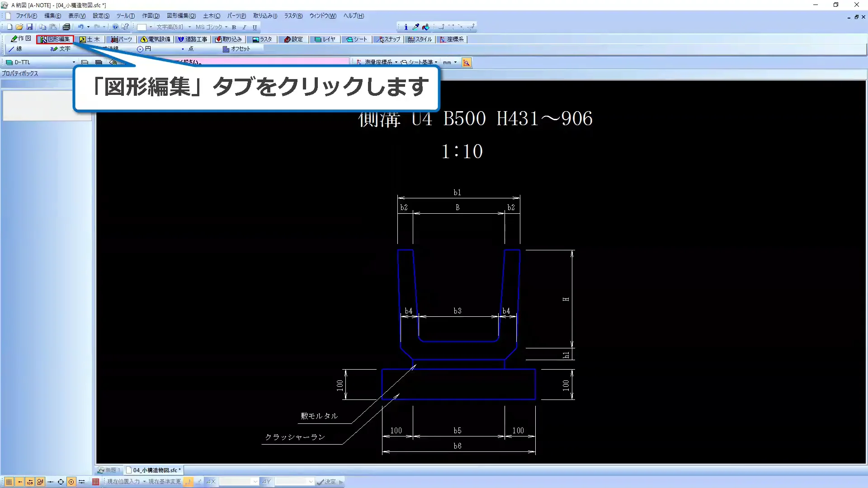Click the white color swatch box
Image resolution: width=868 pixels, height=488 pixels.
[142, 27]
